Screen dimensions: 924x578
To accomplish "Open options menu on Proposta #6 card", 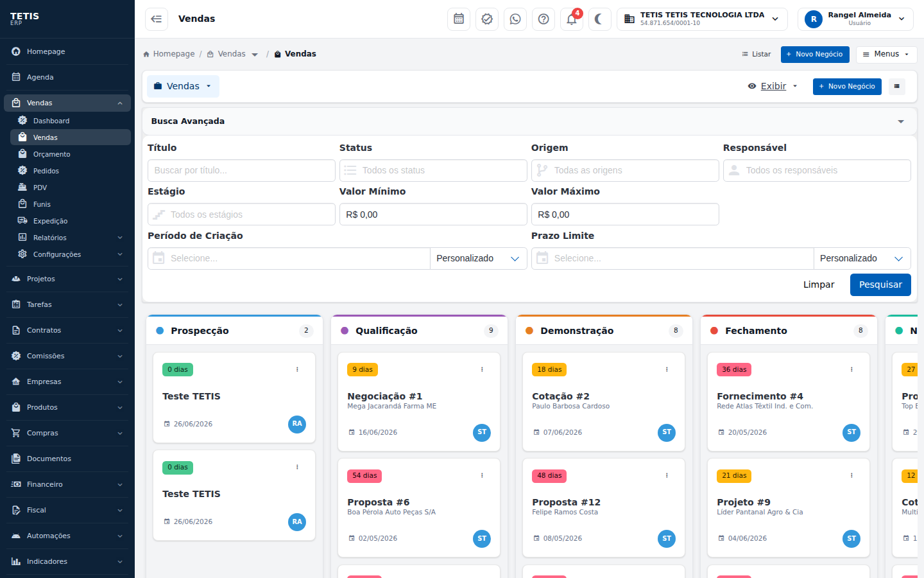I will click(x=482, y=475).
